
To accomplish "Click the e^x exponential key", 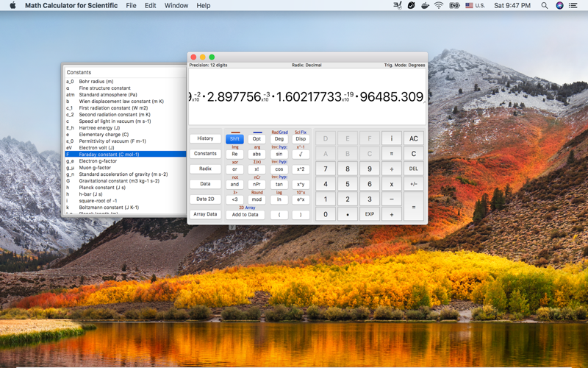I will point(301,199).
